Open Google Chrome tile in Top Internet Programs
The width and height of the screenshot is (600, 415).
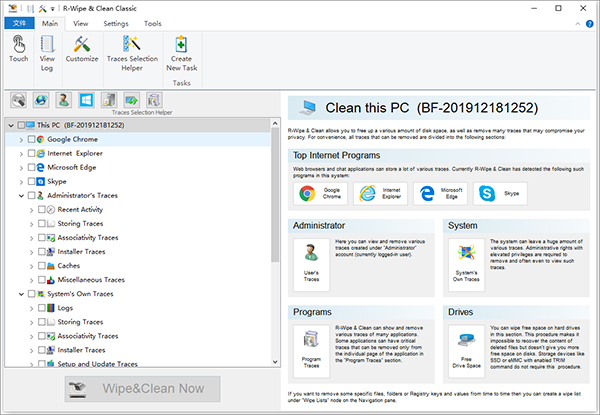click(320, 194)
